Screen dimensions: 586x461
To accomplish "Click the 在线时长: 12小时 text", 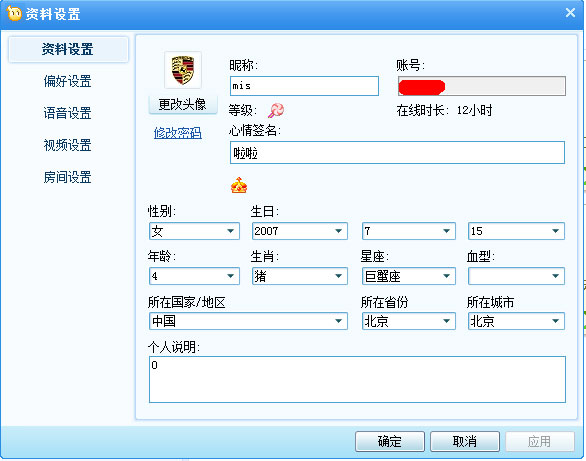I will [444, 111].
